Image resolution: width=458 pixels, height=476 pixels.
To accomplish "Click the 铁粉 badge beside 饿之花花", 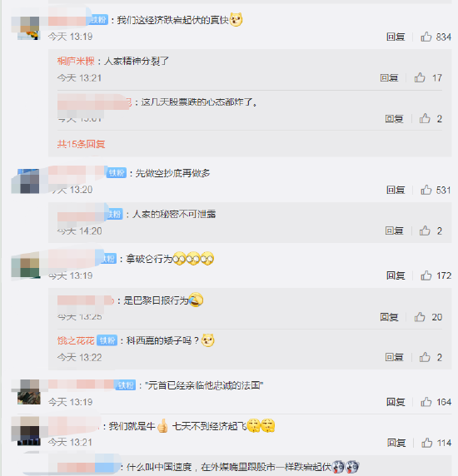I will (x=107, y=340).
